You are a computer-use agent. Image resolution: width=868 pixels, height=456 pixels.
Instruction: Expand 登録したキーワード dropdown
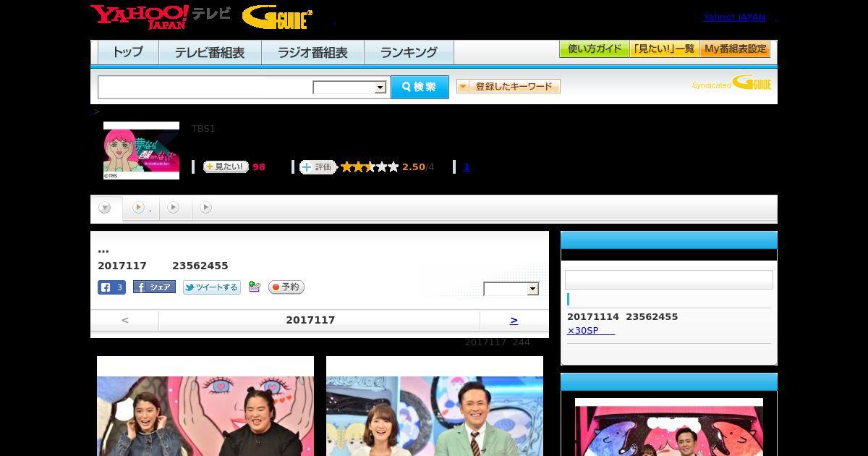(x=509, y=86)
